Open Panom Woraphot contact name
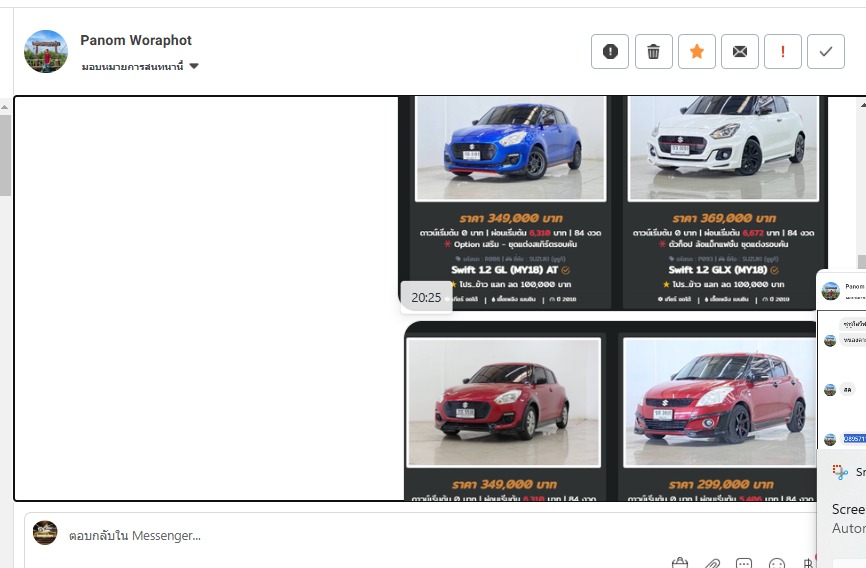 (136, 40)
